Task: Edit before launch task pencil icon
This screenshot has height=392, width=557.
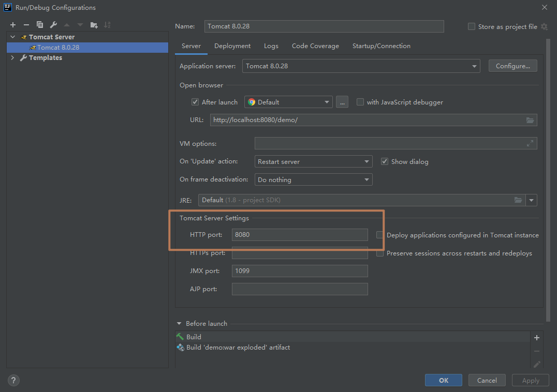Action: [x=537, y=364]
